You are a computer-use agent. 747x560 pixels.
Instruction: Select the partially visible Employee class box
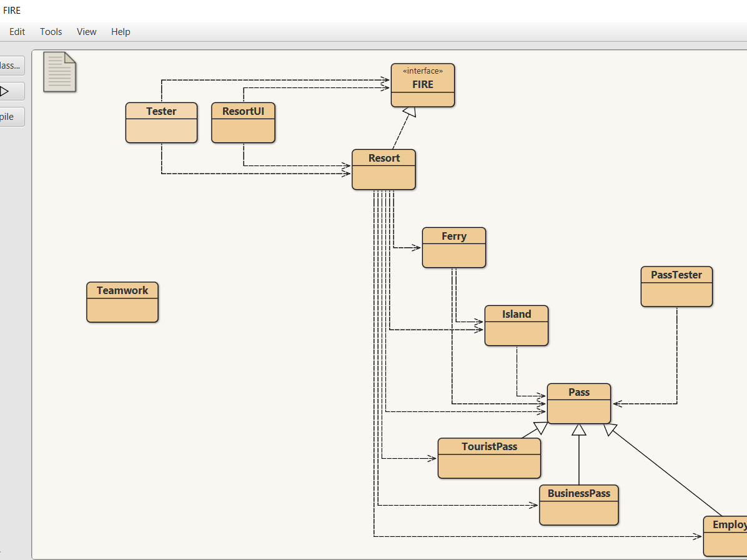click(725, 536)
